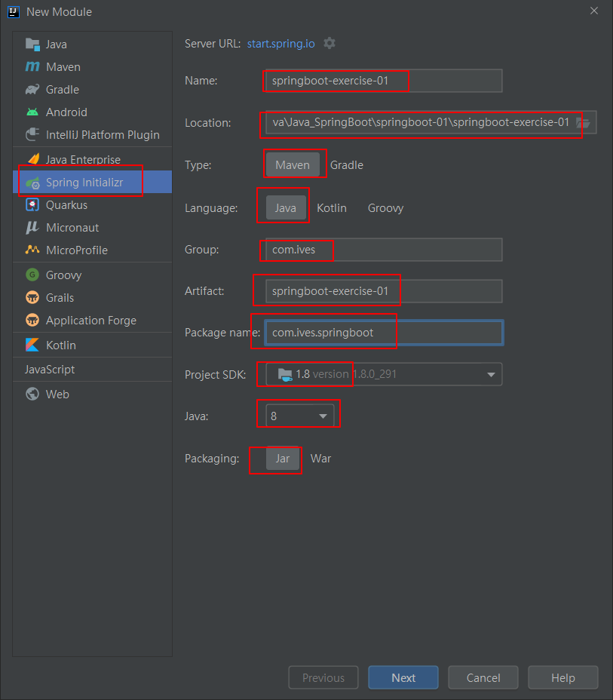This screenshot has width=613, height=700.
Task: Select the Spring Initializr leaf icon
Action: [x=32, y=182]
